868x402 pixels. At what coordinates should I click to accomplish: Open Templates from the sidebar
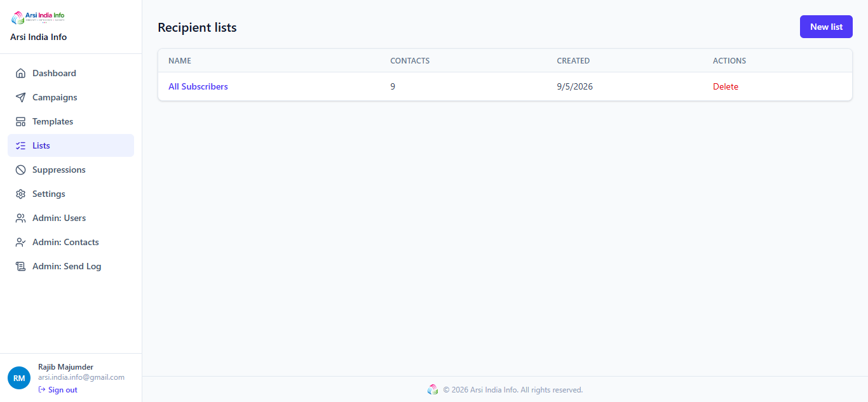(71, 121)
